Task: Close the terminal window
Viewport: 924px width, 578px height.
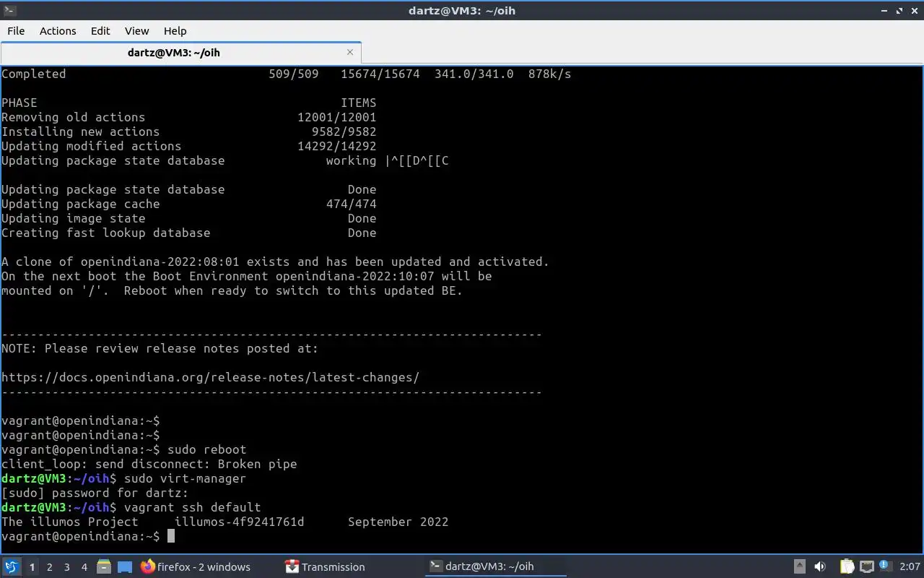Action: (x=914, y=10)
